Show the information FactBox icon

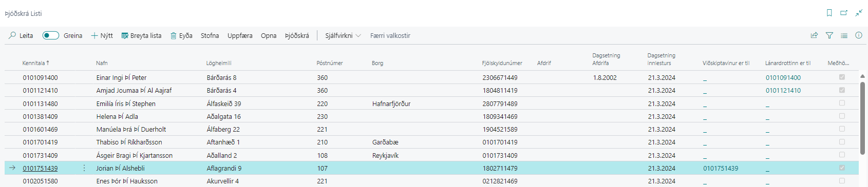pos(859,35)
